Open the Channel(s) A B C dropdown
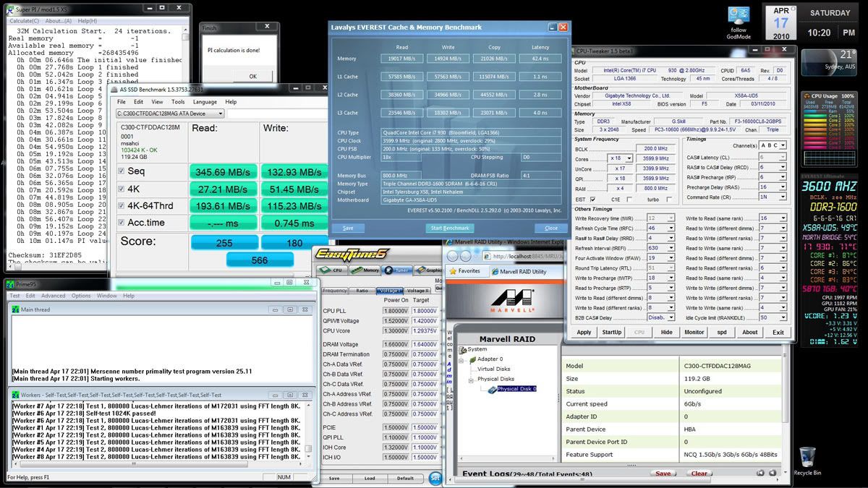The width and height of the screenshot is (868, 488). click(x=772, y=145)
